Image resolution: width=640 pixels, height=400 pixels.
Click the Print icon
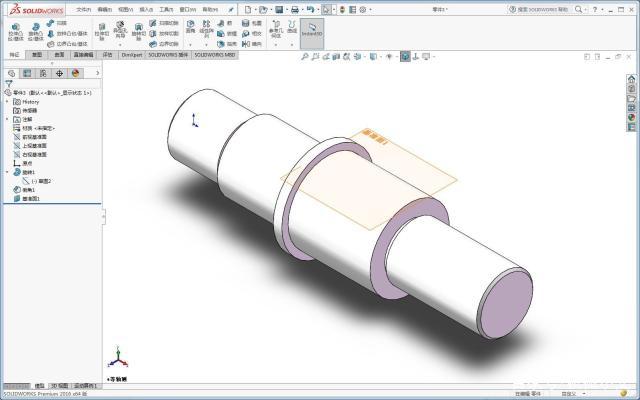[295, 9]
